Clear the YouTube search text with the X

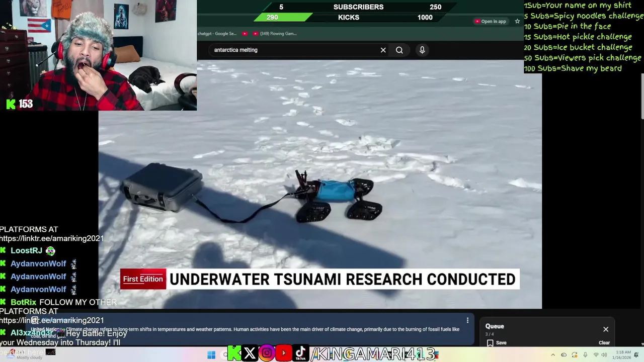click(383, 50)
